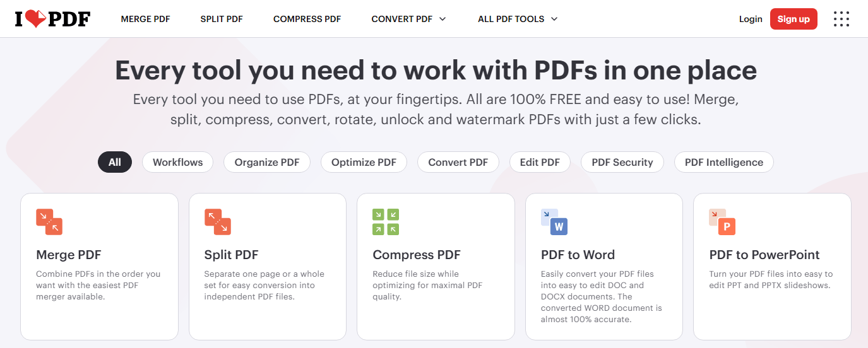868x348 pixels.
Task: Expand the Convert PDF dropdown arrow
Action: coord(443,19)
